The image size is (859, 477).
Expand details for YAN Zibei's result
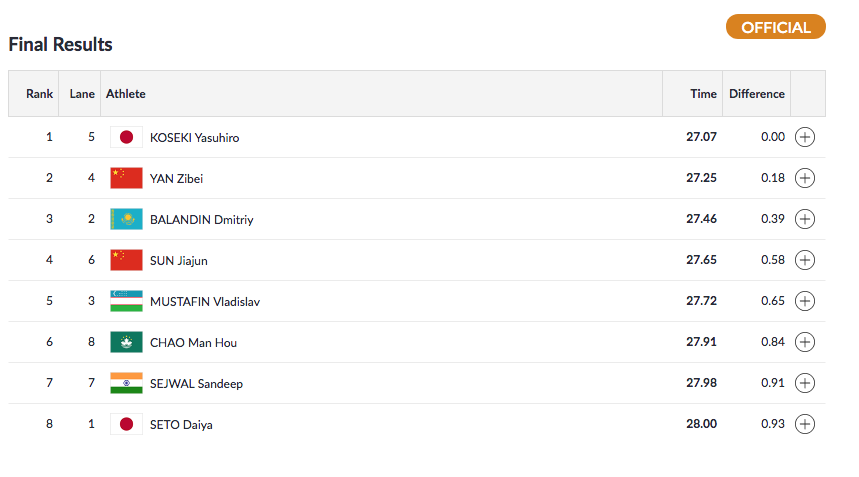point(805,178)
